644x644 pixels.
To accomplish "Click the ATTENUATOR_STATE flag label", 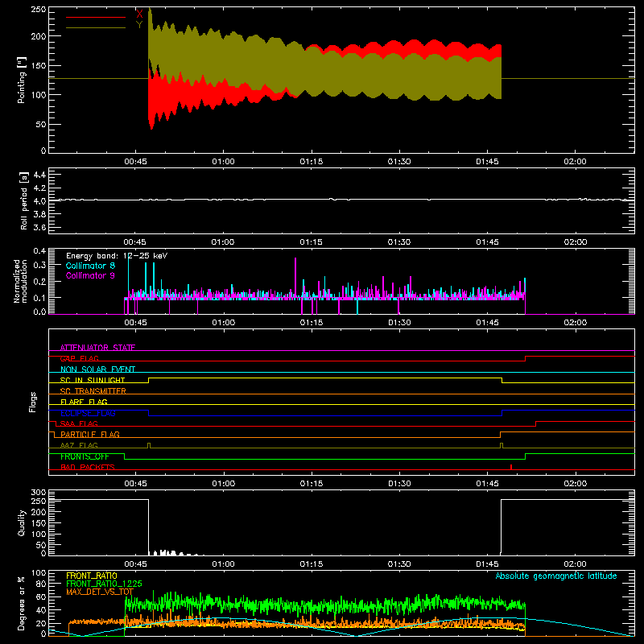I will coord(97,348).
